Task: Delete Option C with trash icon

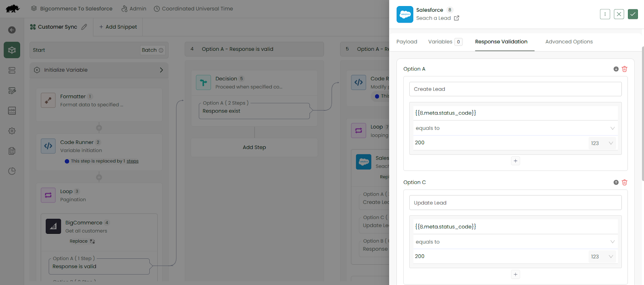Action: pyautogui.click(x=624, y=182)
